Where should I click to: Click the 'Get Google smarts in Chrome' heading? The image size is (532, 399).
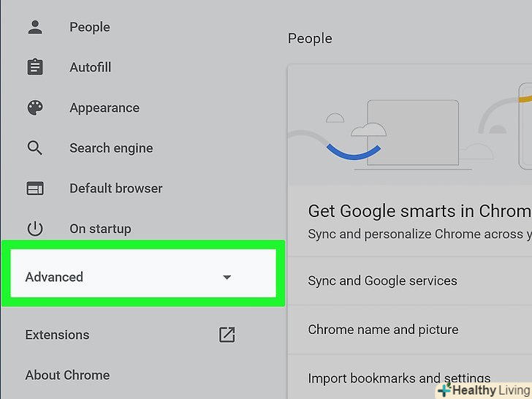[419, 211]
